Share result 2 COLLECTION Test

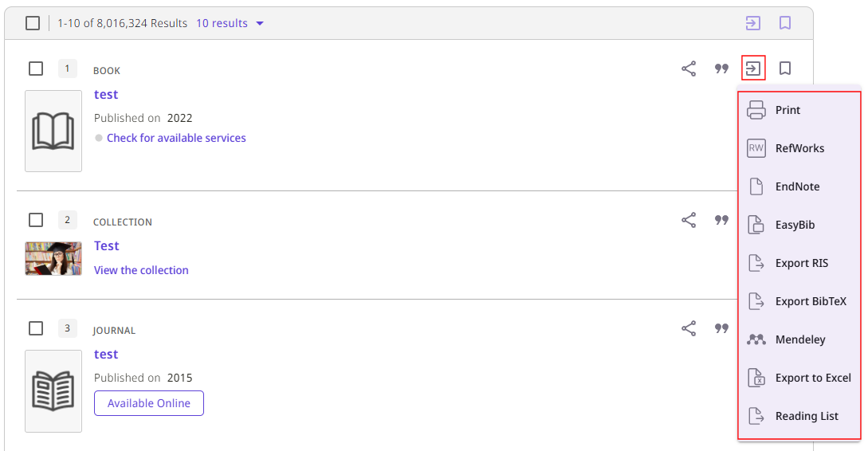point(689,220)
